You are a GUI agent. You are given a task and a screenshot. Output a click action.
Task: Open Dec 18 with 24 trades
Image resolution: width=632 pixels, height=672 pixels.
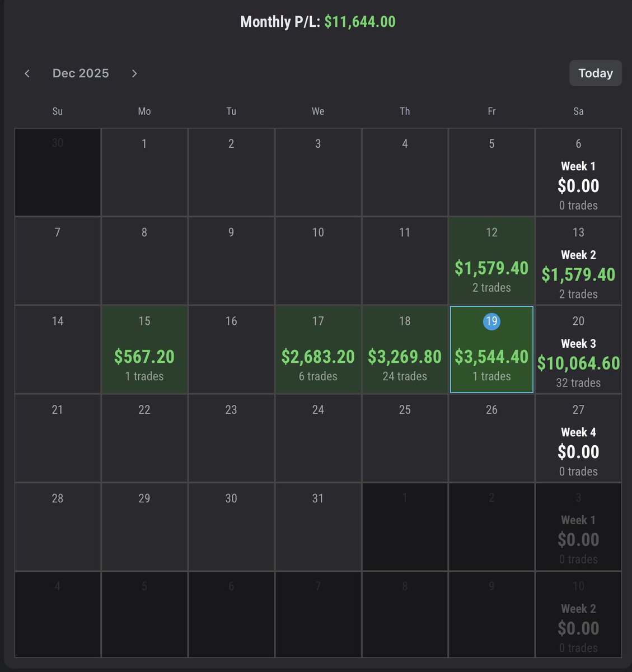pyautogui.click(x=405, y=349)
